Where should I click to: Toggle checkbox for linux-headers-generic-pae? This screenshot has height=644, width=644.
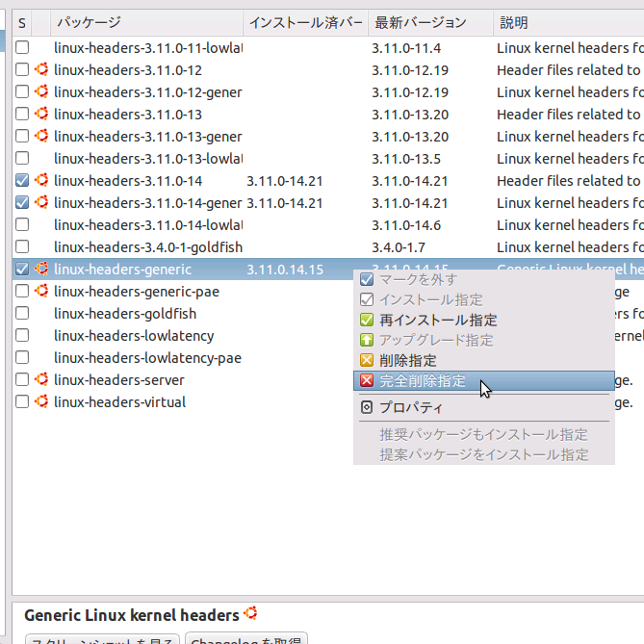[x=22, y=292]
